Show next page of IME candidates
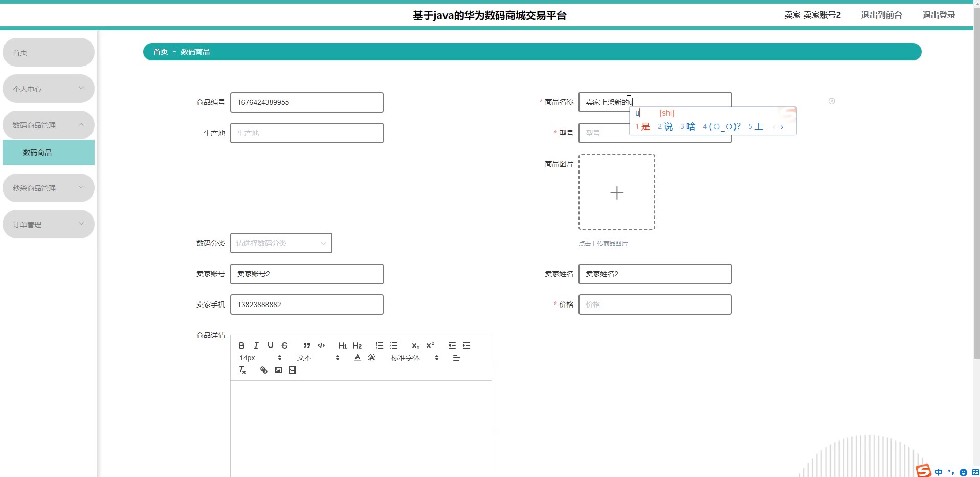The image size is (980, 477). pos(782,127)
